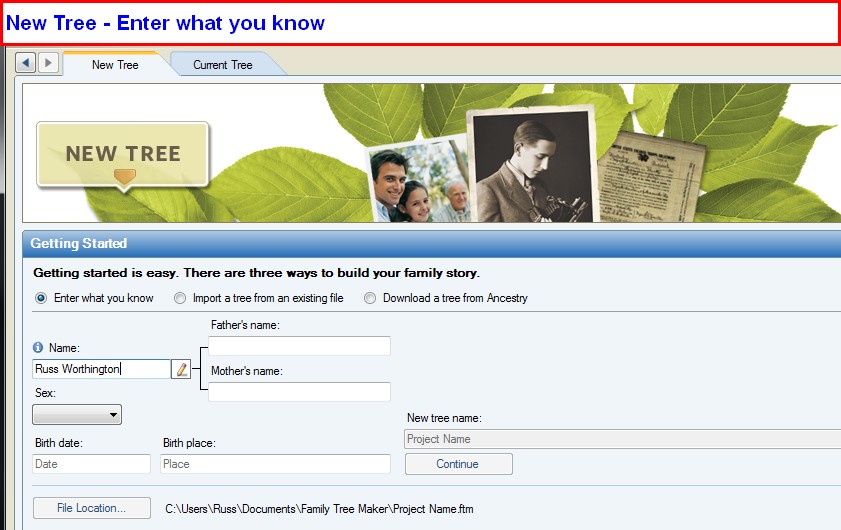Click the Father's name field
Screen dimensions: 841x530
coord(299,346)
